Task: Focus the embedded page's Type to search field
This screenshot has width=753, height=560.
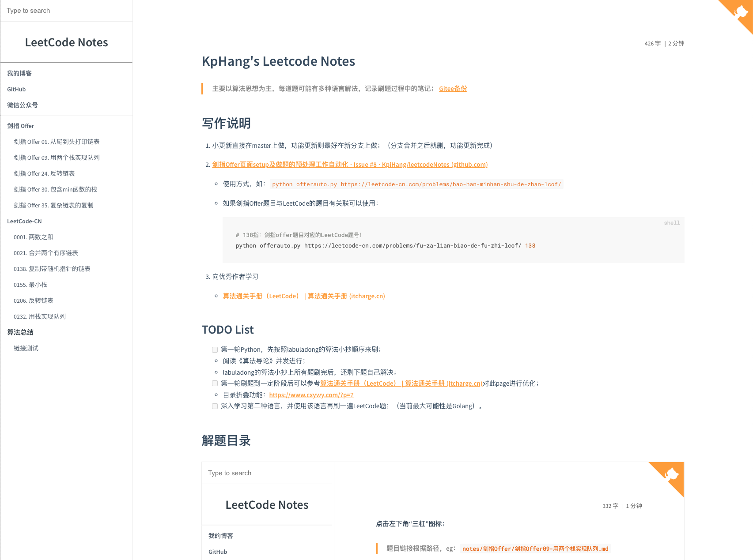Action: (267, 473)
